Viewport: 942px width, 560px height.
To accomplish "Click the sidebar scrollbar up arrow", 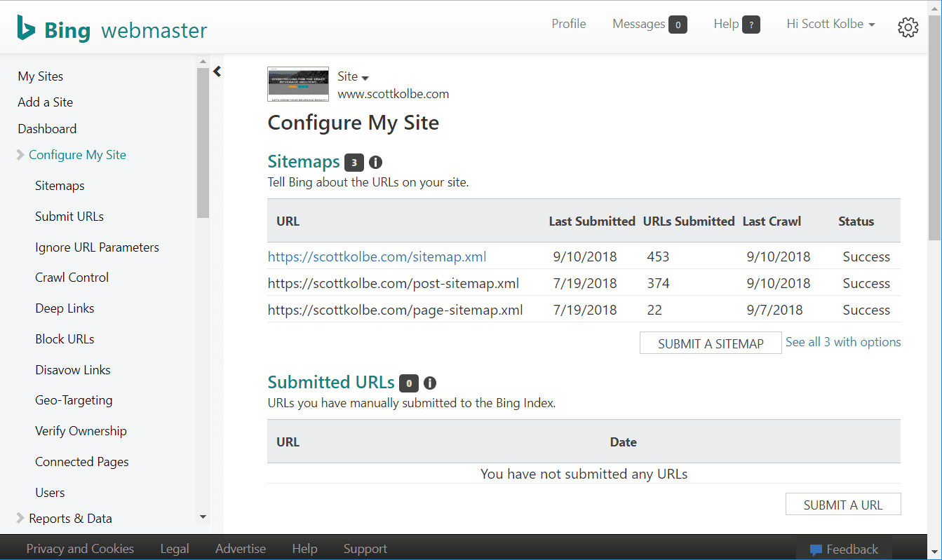I will (x=203, y=62).
